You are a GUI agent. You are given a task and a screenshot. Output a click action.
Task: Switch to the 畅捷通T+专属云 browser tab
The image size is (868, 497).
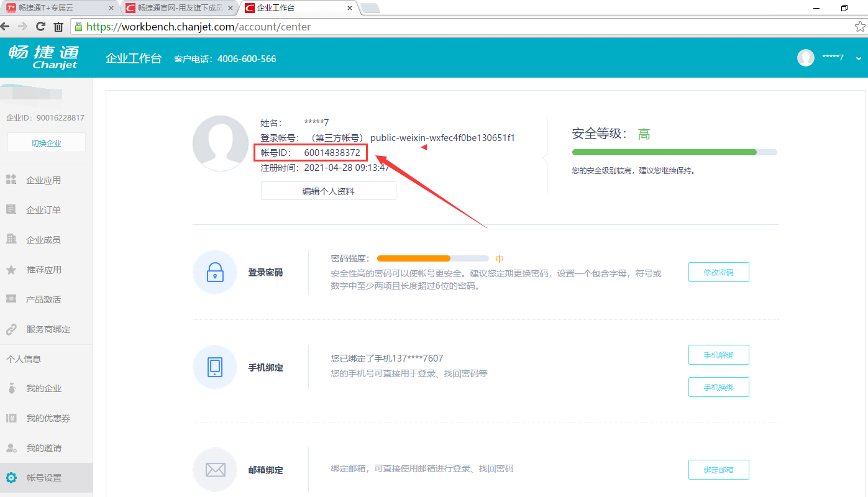click(x=59, y=8)
